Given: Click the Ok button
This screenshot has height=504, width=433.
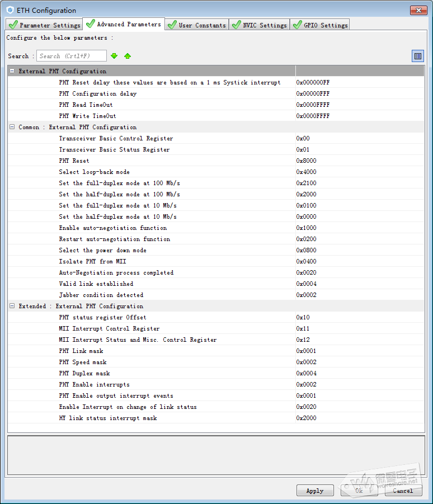Looking at the screenshot, I should 359,491.
